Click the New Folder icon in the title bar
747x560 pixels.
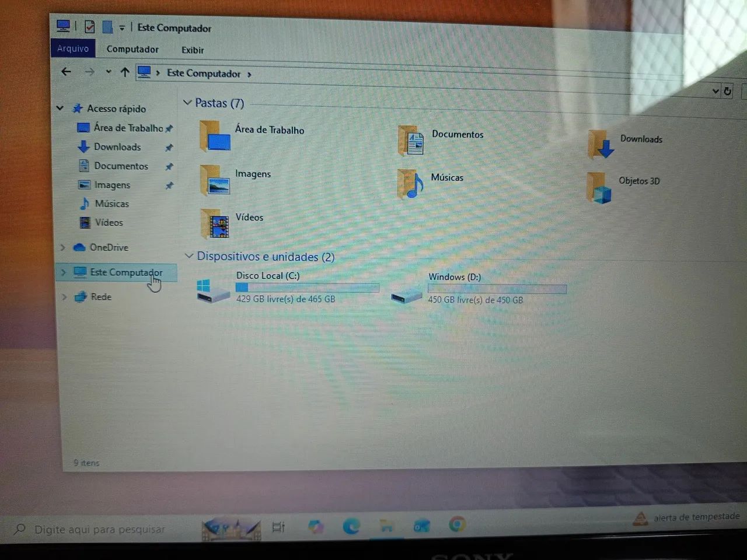click(107, 27)
